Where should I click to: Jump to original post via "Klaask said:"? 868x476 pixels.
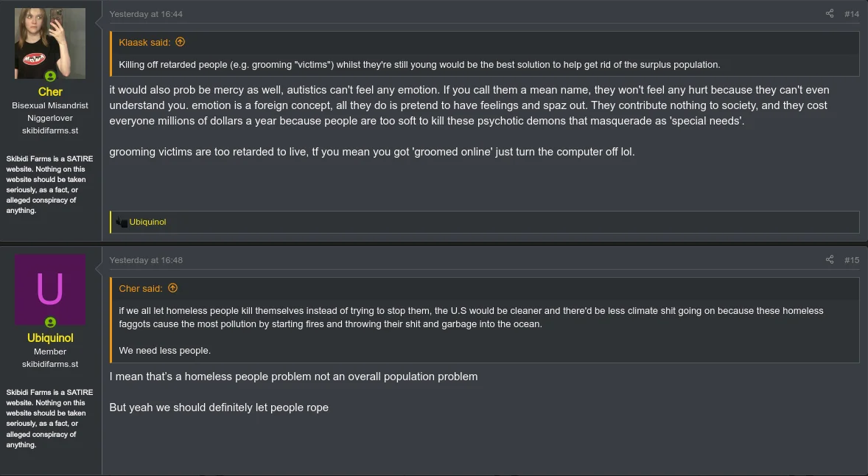click(x=144, y=43)
